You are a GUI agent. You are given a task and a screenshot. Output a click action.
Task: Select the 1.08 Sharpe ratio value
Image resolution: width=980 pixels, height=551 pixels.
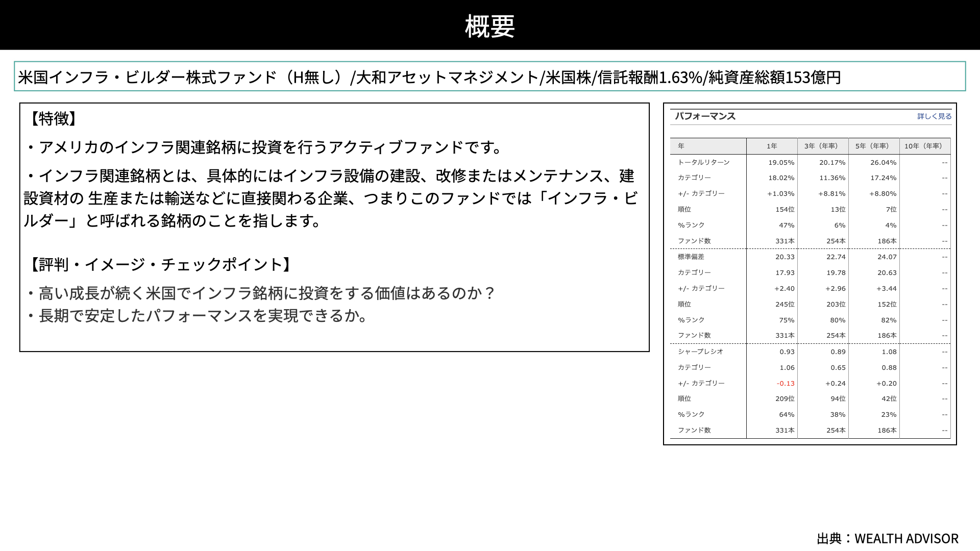click(x=889, y=352)
